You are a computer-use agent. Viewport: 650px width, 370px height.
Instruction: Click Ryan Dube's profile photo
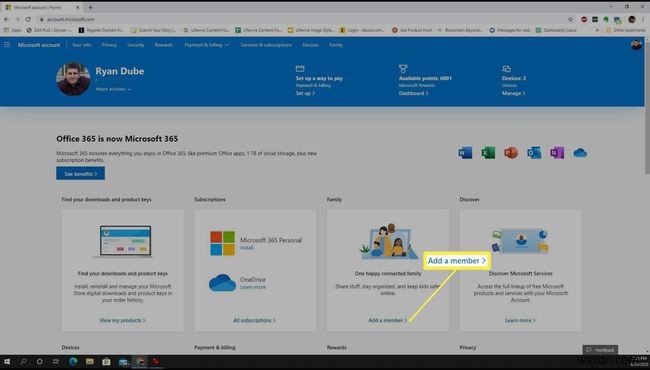pos(73,79)
